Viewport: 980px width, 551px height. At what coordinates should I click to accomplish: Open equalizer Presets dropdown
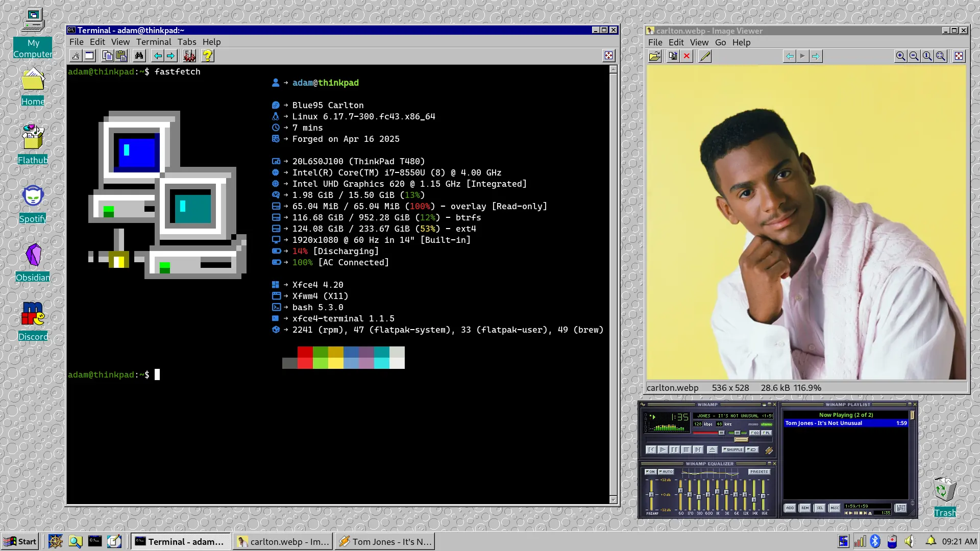[759, 471]
